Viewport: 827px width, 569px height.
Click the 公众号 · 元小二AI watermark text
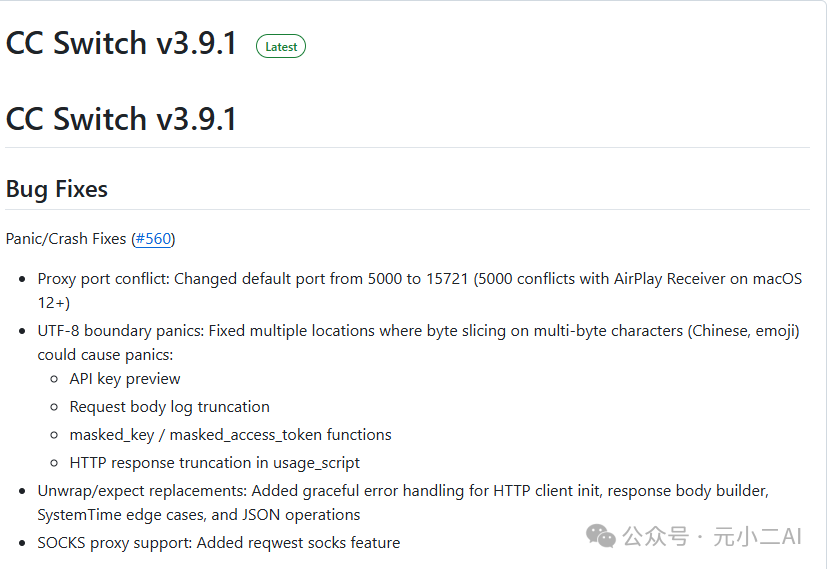pyautogui.click(x=712, y=537)
